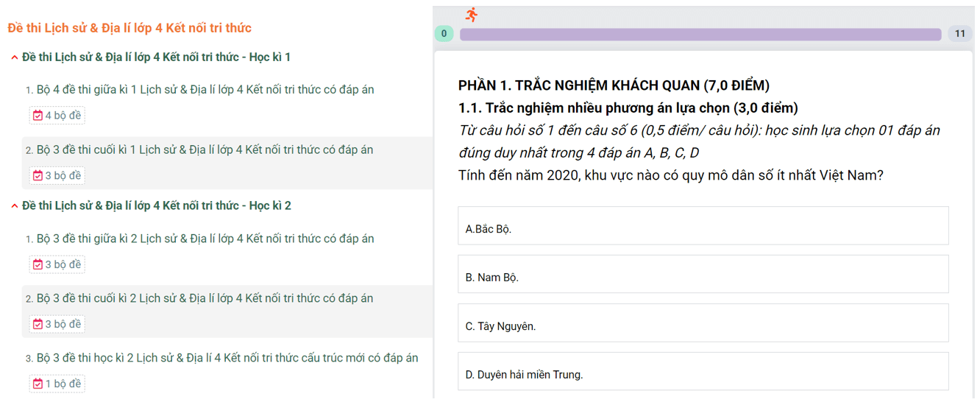This screenshot has height=405, width=980.
Task: Click calendar icon beside '1 bộ đề'
Action: click(x=38, y=384)
